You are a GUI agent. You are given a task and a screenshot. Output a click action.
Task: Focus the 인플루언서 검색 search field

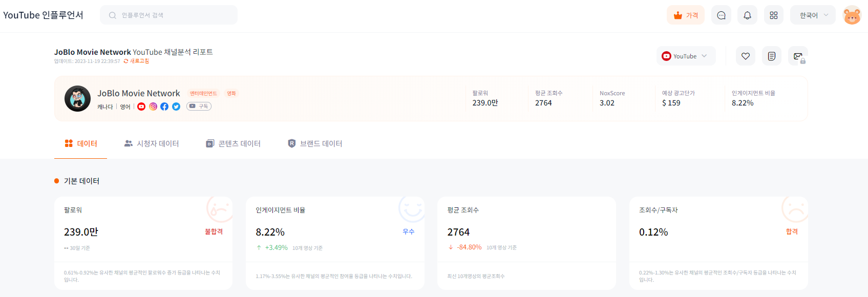click(x=169, y=15)
